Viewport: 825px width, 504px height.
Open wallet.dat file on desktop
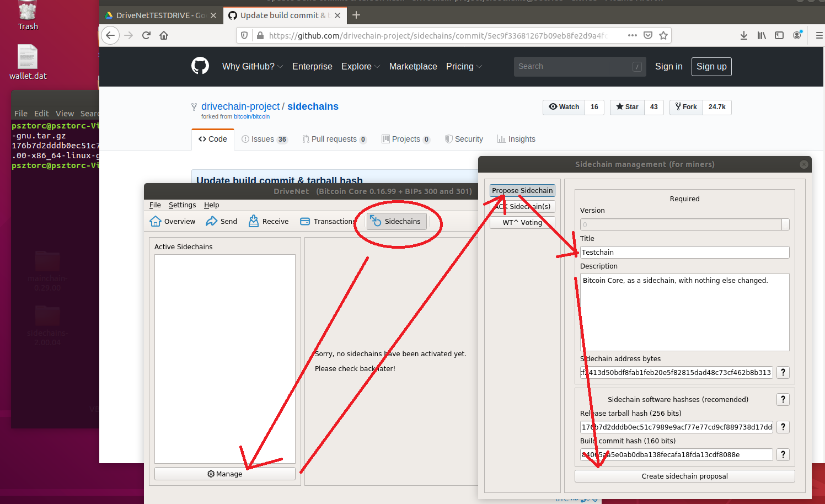coord(28,62)
